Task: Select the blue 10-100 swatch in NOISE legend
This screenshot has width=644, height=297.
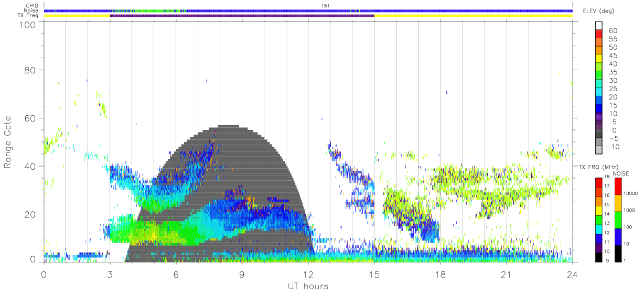Action: (x=618, y=236)
